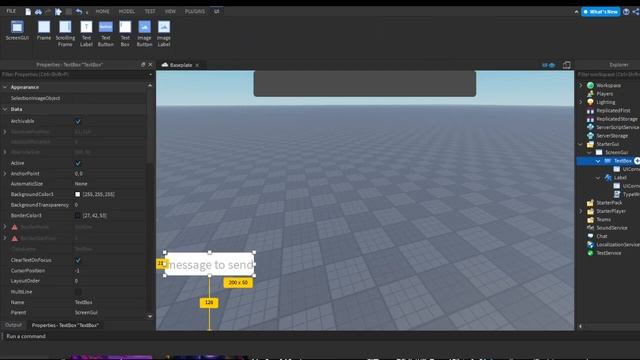Collapse the StarterGui tree node
This screenshot has width=640, height=360.
point(581,144)
